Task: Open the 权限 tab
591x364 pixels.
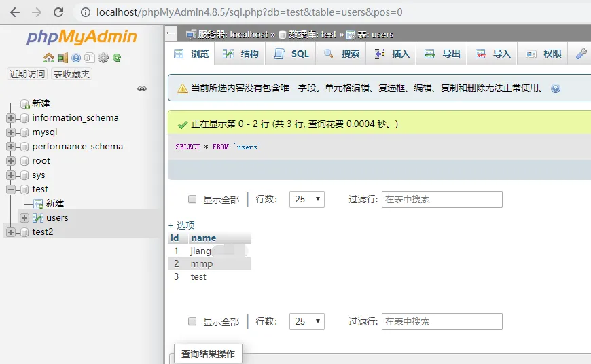Action: [x=543, y=54]
